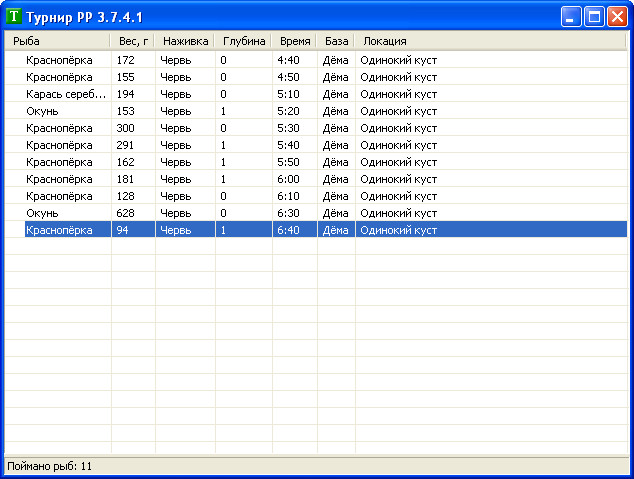
Task: Click weight value 194
Action: click(125, 94)
